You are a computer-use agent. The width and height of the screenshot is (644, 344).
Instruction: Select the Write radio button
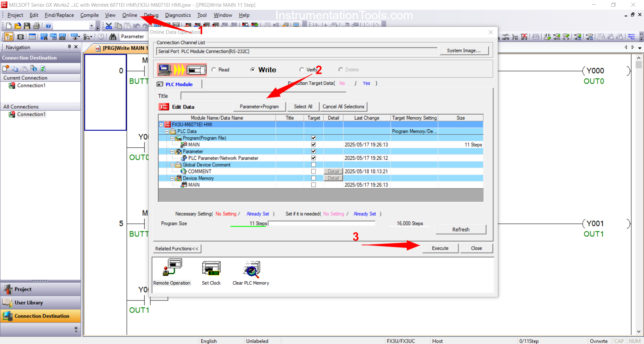coord(253,70)
